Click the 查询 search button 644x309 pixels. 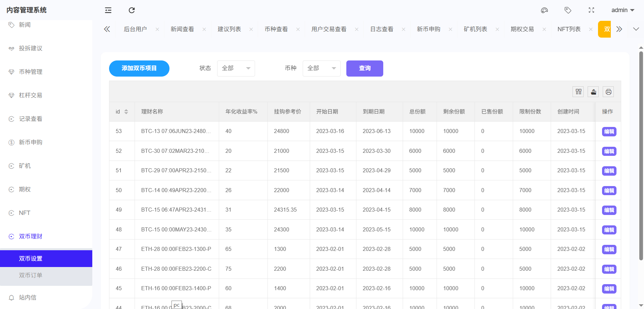tap(364, 69)
